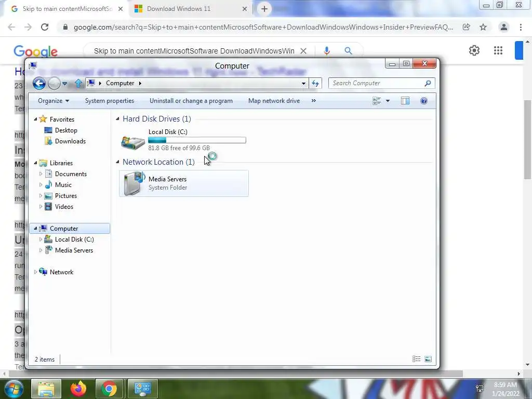This screenshot has width=532, height=399.
Task: Click Map network drive
Action: coord(274,101)
